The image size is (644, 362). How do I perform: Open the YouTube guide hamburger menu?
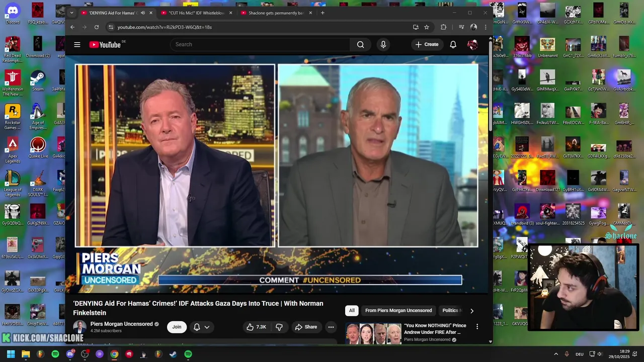77,45
